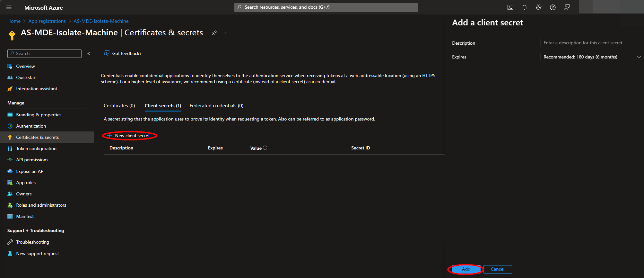Open Cloud Shell from the top bar
644x278 pixels.
click(x=510, y=7)
